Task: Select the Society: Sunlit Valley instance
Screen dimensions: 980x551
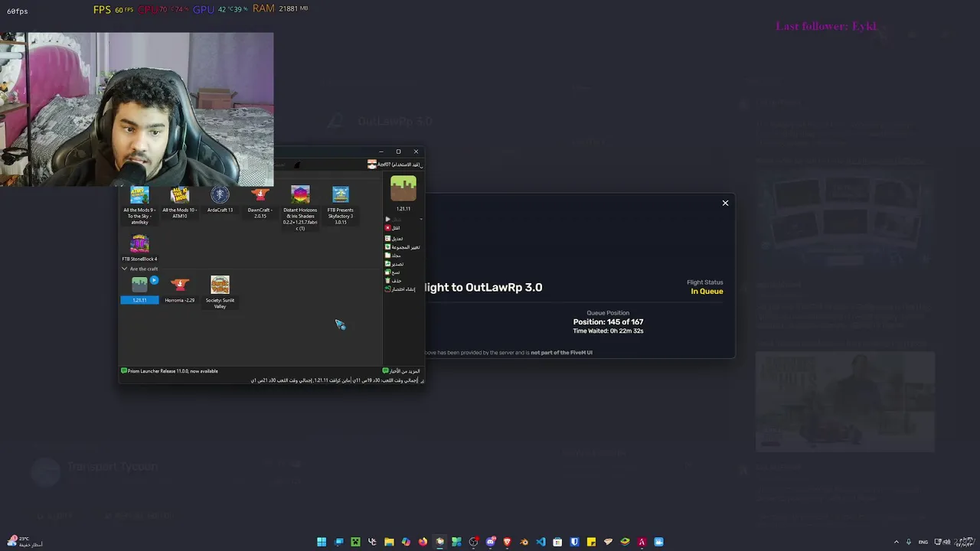Action: click(x=220, y=292)
